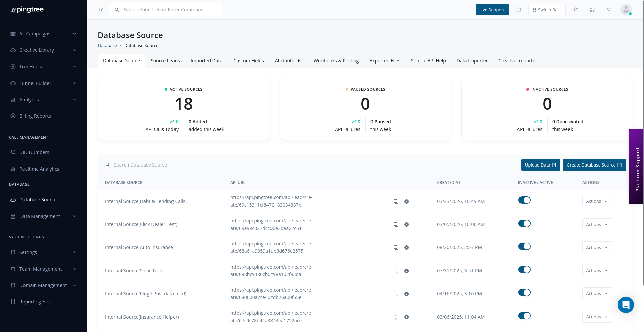The image size is (644, 332).
Task: Click the search magnifier icon in the top bar
Action: point(609,10)
